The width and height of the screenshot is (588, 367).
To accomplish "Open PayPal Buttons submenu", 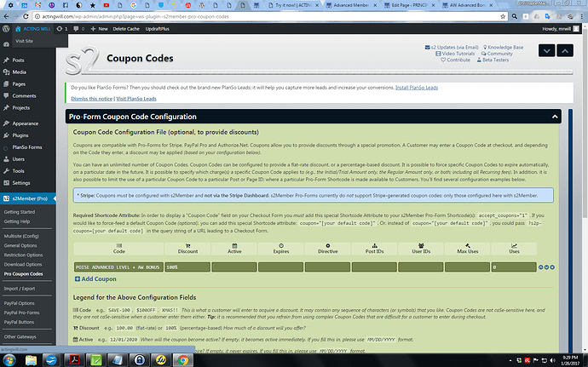I will [19, 322].
